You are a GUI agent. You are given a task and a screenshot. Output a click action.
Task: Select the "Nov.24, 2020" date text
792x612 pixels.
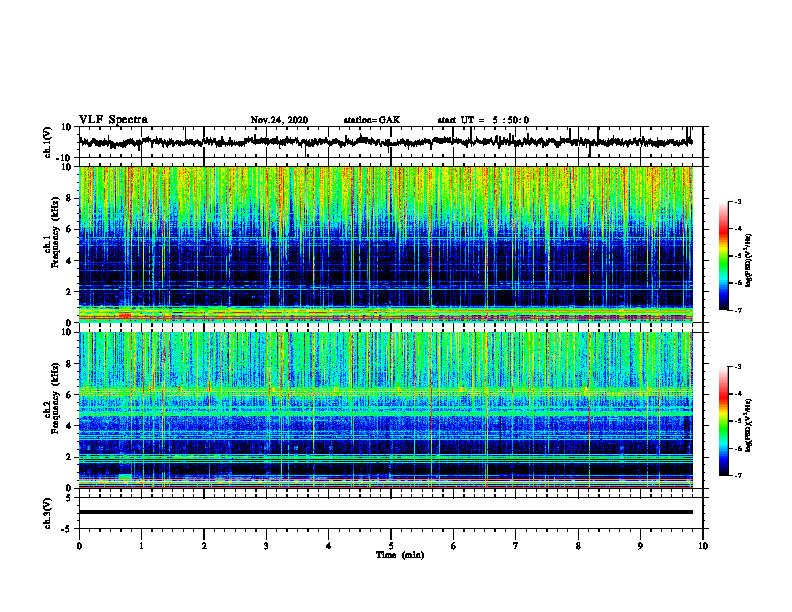279,120
